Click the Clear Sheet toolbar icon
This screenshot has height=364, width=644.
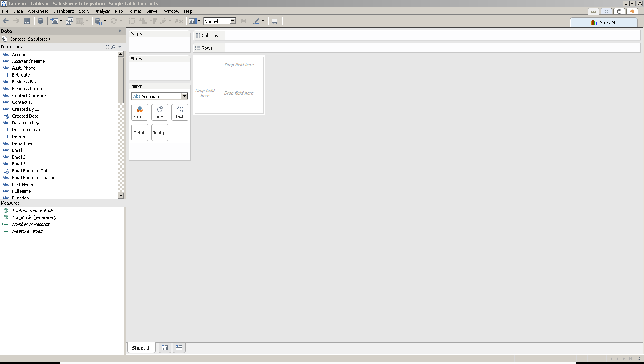[x=80, y=21]
